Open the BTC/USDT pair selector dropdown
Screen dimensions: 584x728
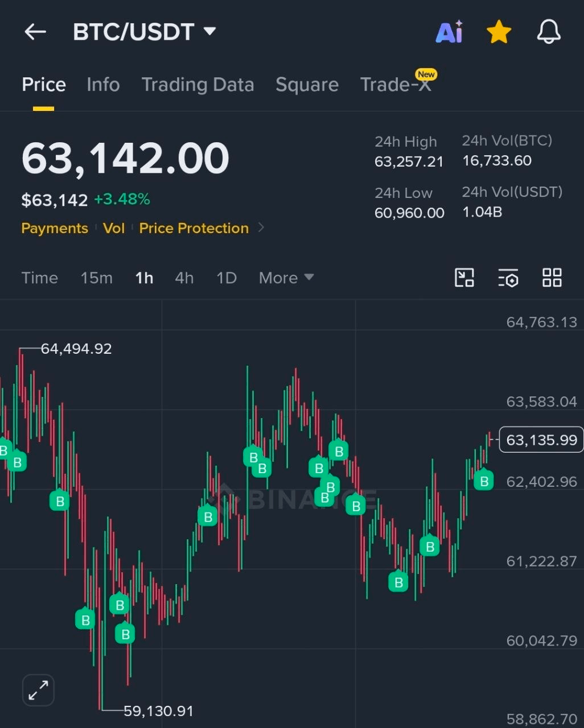pos(145,32)
